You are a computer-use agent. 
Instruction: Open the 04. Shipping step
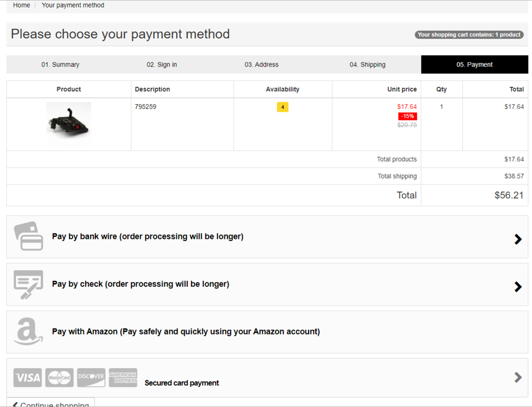pos(367,64)
